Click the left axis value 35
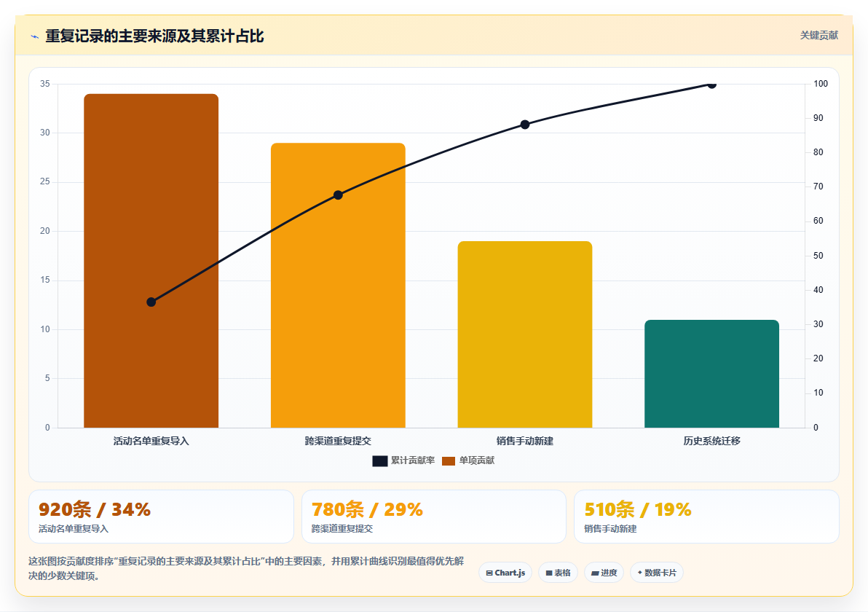The image size is (868, 612). click(x=45, y=84)
